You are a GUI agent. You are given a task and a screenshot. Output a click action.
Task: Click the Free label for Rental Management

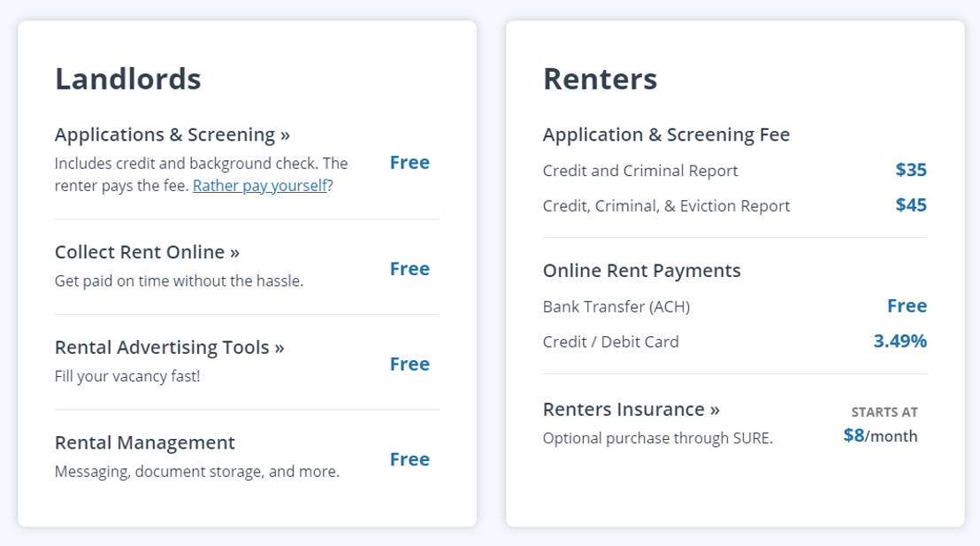(410, 459)
